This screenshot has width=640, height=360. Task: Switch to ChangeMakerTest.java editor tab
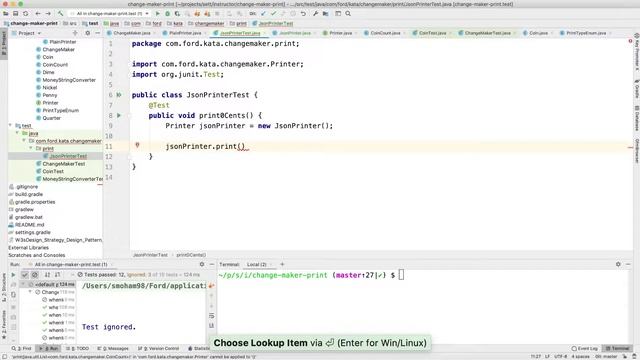487,33
